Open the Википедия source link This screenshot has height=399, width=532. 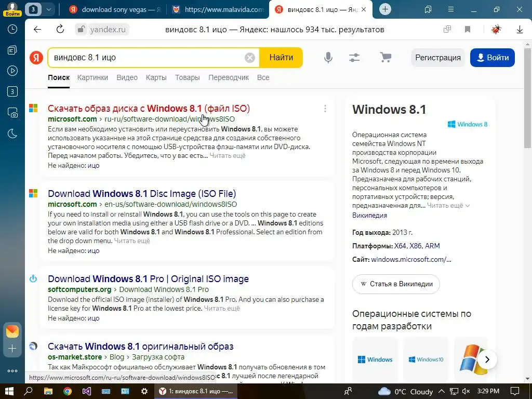pos(369,216)
